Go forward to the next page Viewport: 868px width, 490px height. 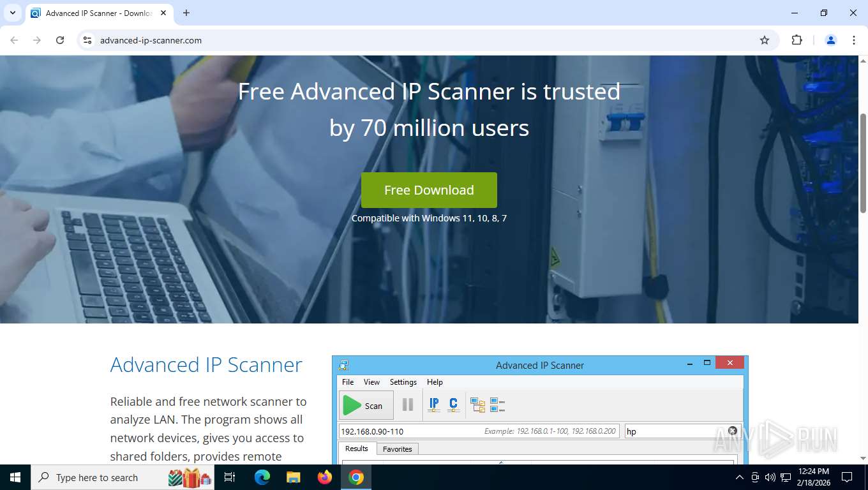(x=37, y=40)
